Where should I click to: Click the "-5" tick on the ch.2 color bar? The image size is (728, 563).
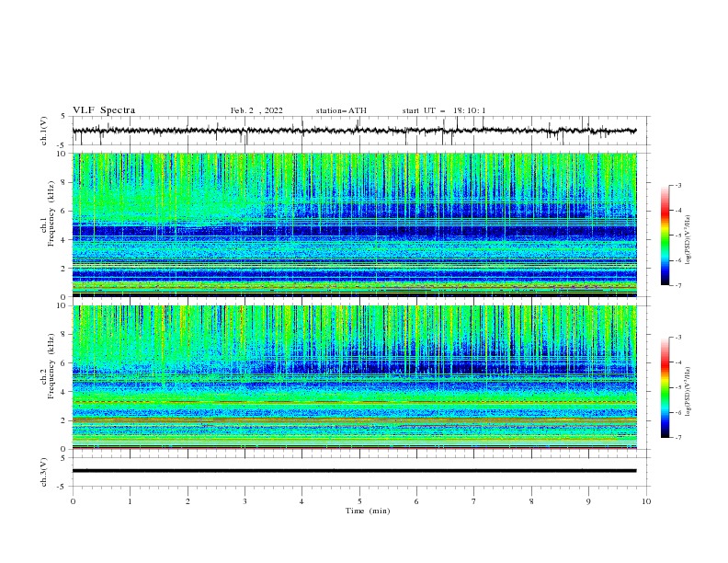point(678,387)
